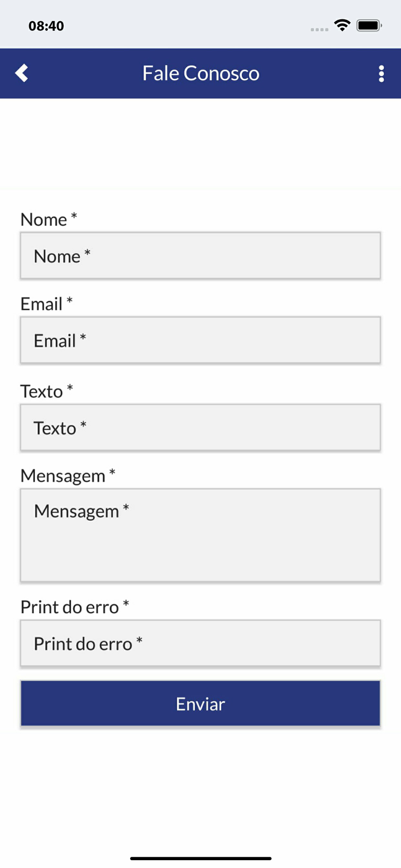Tap the Wi-Fi status icon
The image size is (401, 868).
click(342, 25)
